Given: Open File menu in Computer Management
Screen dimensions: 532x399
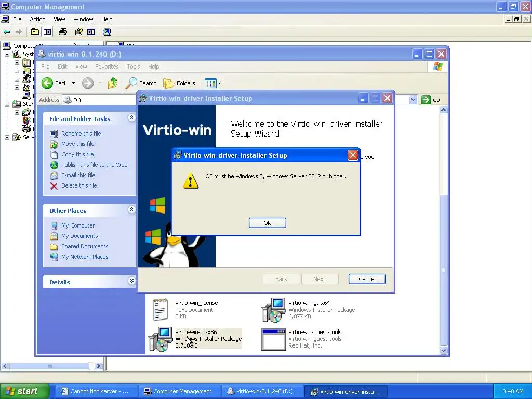Looking at the screenshot, I should 17,19.
